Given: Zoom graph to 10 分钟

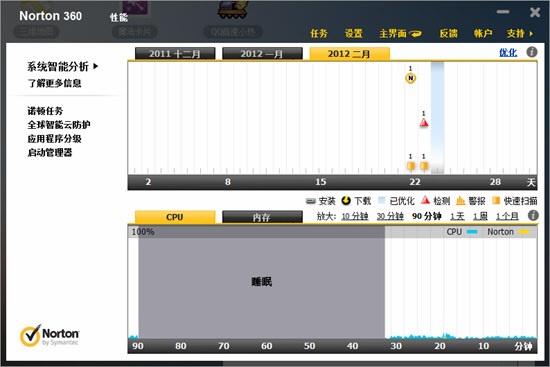Looking at the screenshot, I should pos(355,216).
